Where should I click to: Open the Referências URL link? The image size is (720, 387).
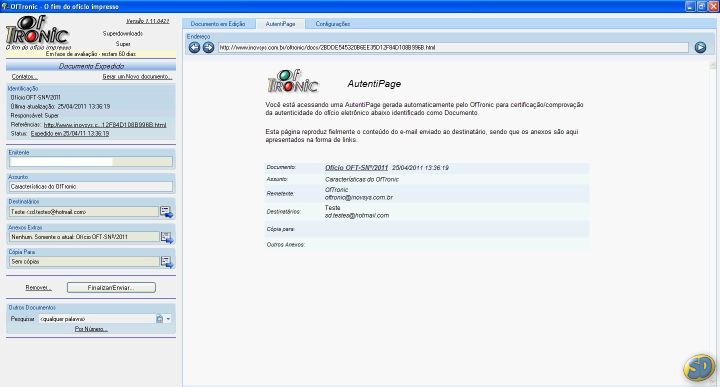point(105,125)
